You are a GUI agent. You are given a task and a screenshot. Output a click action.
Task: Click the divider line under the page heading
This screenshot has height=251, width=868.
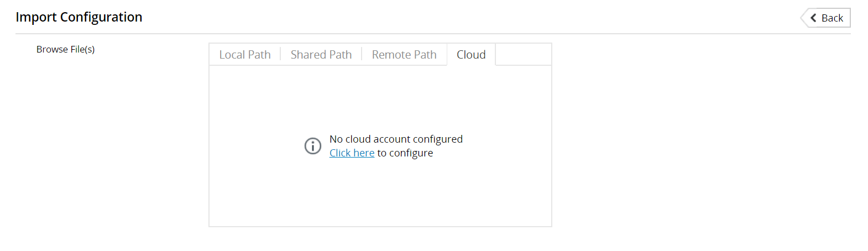pyautogui.click(x=433, y=34)
